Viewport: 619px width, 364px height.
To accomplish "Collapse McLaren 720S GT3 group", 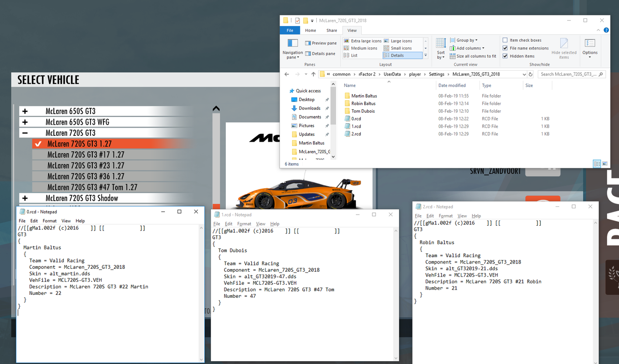I will (x=25, y=133).
